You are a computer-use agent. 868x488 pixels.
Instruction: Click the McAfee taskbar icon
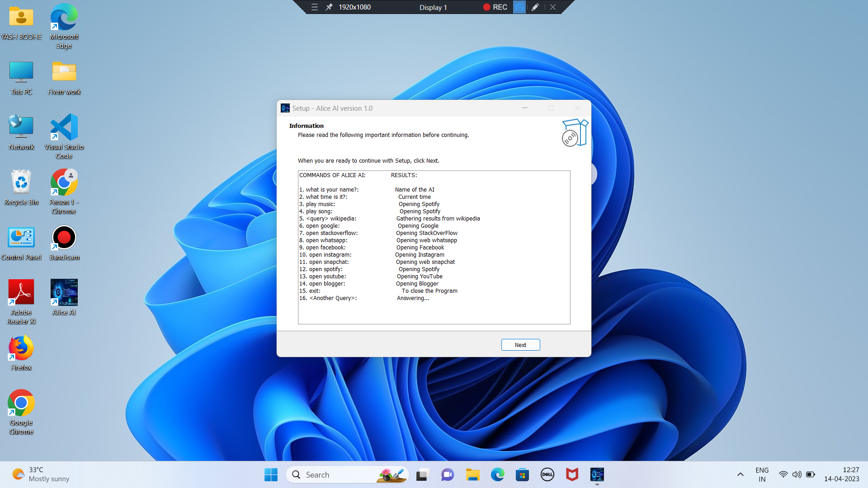coord(572,474)
